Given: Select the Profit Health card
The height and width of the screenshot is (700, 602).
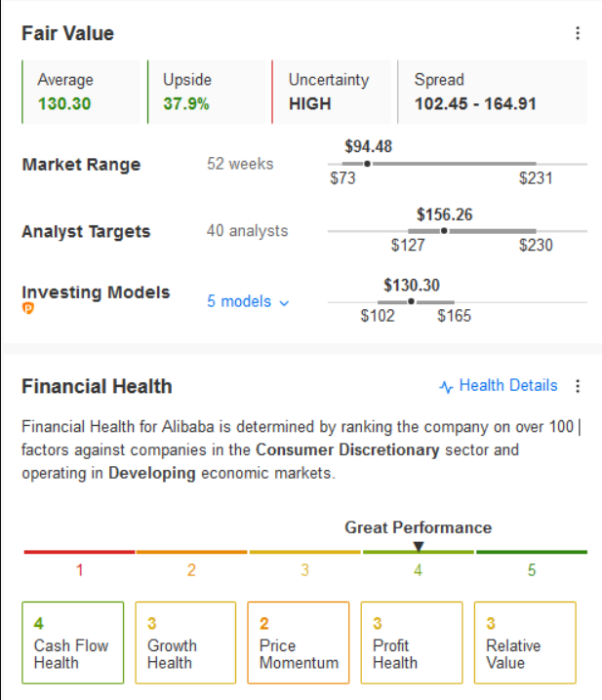Looking at the screenshot, I should point(412,642).
